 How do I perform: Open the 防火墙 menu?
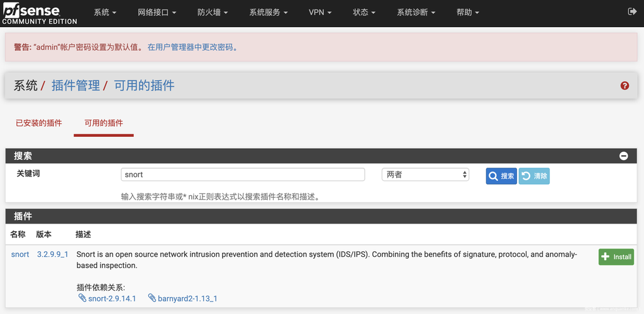tap(213, 13)
